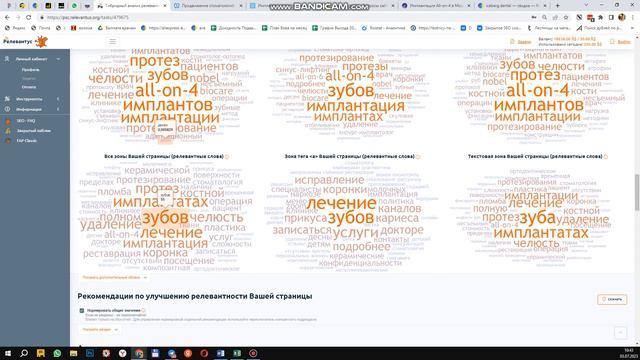Viewport: 640px width, 360px height.
Task: Click info icon beside Зона тега <a> heading
Action: pos(418,156)
